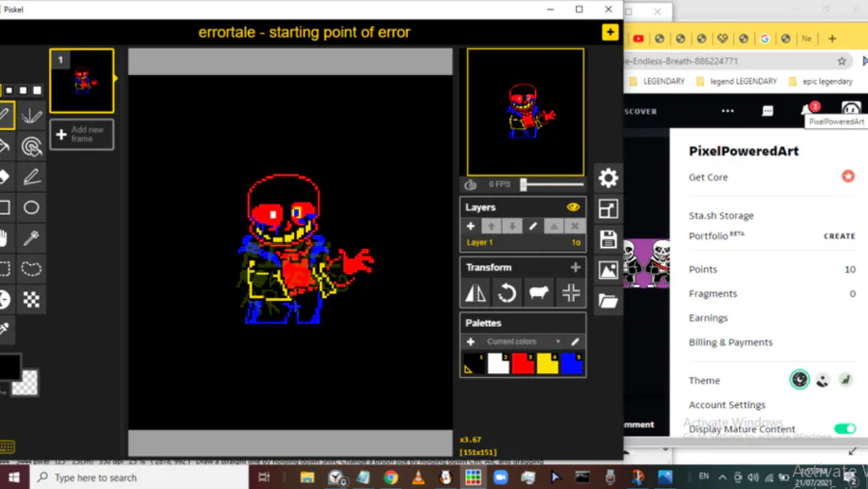Select frame 1 thumbnail
The height and width of the screenshot is (489, 868).
81,81
